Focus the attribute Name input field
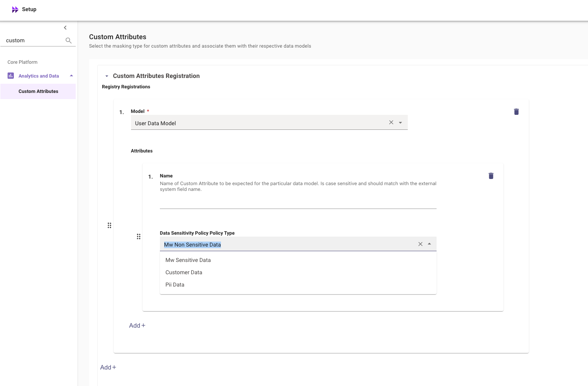Screen dimensions: 588x386 click(x=298, y=202)
